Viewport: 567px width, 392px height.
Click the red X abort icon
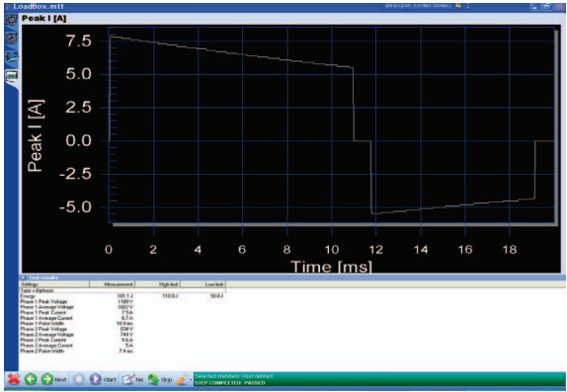[x=14, y=379]
